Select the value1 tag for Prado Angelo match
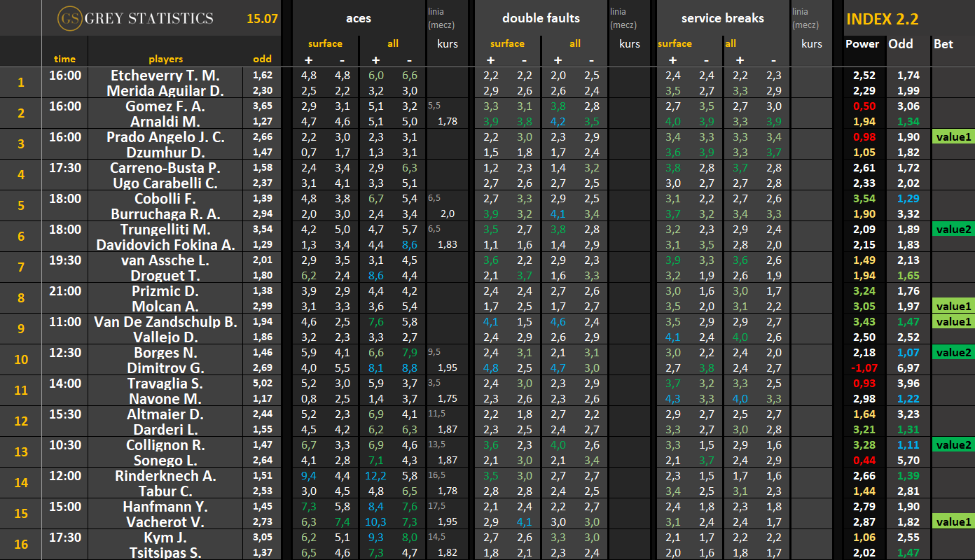Screen dimensions: 975x560 (953, 137)
